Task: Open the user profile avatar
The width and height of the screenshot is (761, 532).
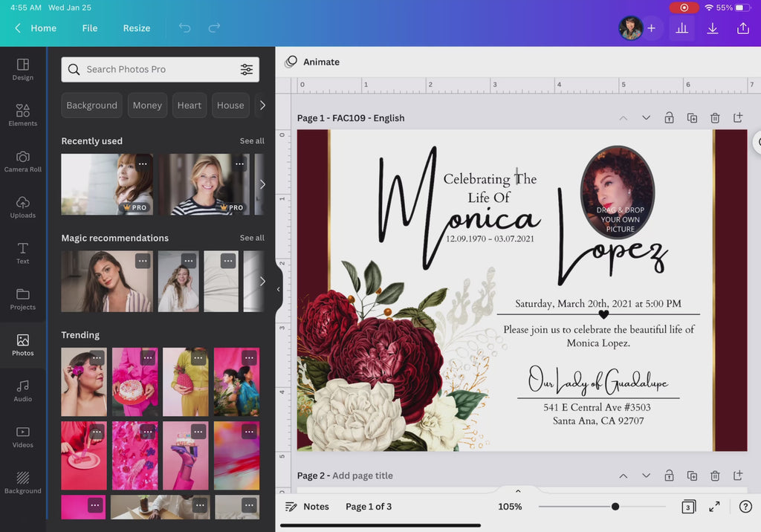Action: tap(630, 28)
